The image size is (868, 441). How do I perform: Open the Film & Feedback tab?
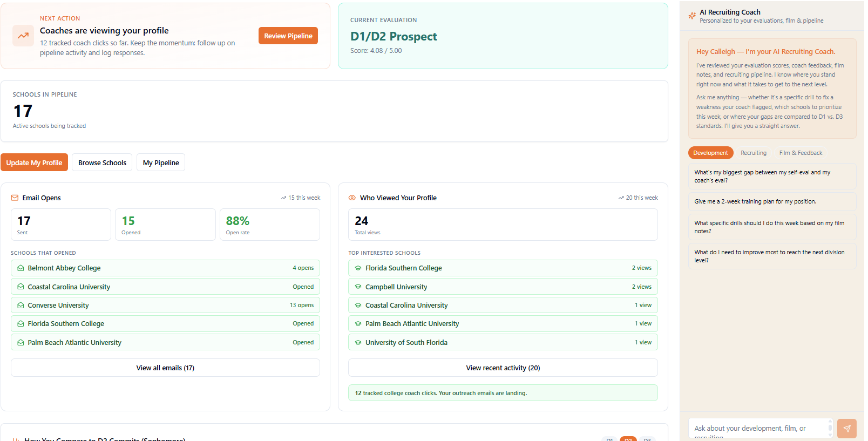801,153
